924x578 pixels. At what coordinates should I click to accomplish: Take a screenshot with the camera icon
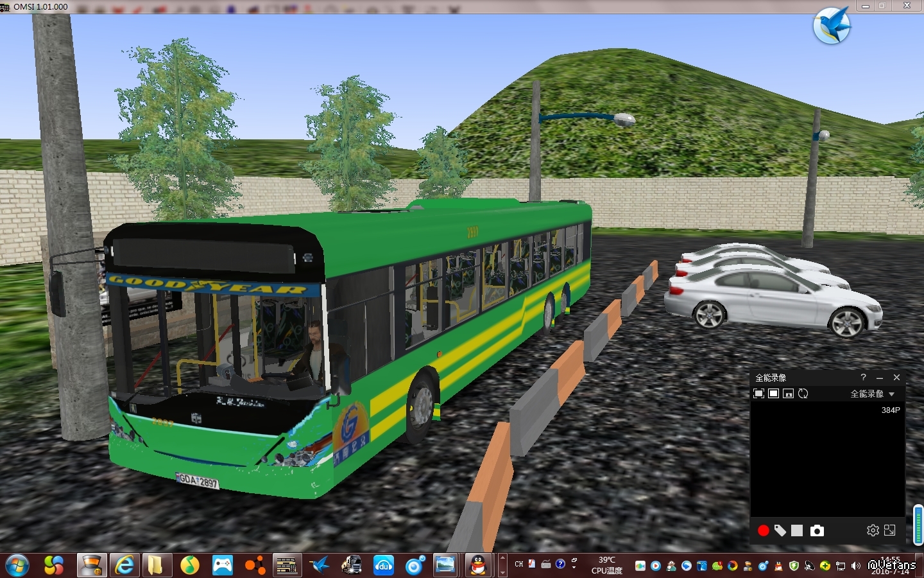(x=817, y=530)
